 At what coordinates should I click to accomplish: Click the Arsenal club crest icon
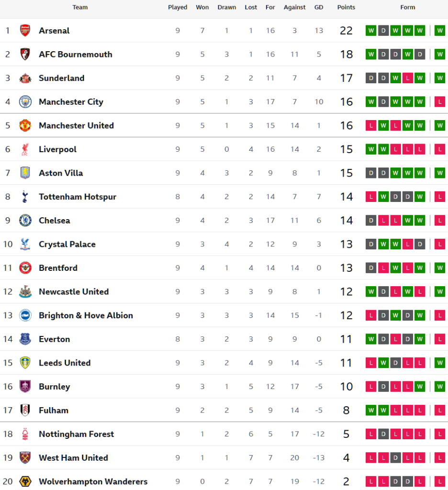point(25,31)
